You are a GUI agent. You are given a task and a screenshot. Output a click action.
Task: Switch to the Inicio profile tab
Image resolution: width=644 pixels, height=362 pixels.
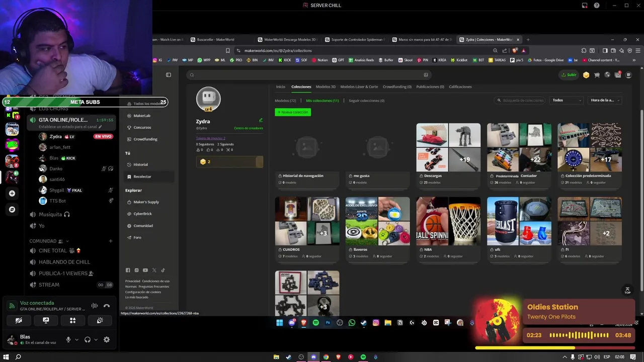click(280, 86)
